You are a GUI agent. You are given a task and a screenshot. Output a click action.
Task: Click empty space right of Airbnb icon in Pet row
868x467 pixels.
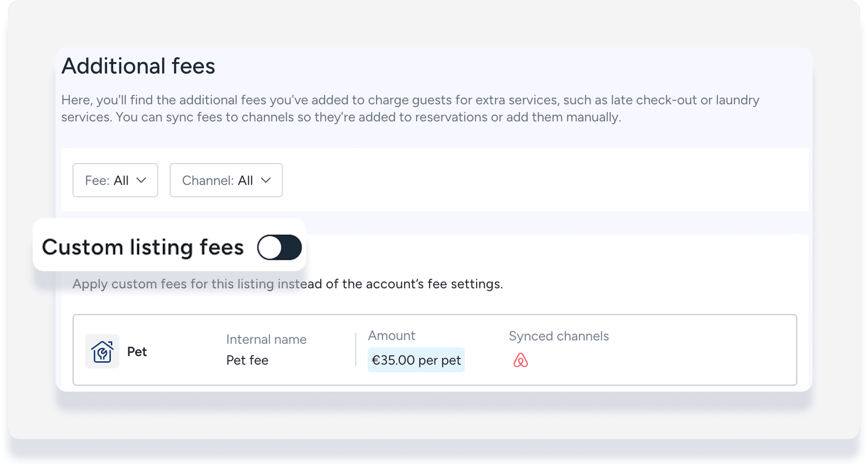[663, 360]
